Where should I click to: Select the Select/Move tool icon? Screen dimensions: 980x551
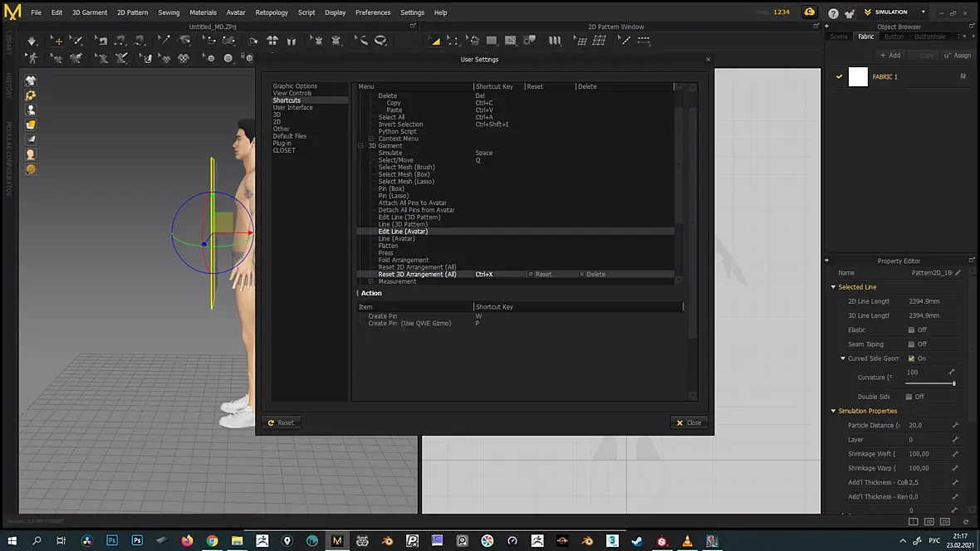[56, 41]
